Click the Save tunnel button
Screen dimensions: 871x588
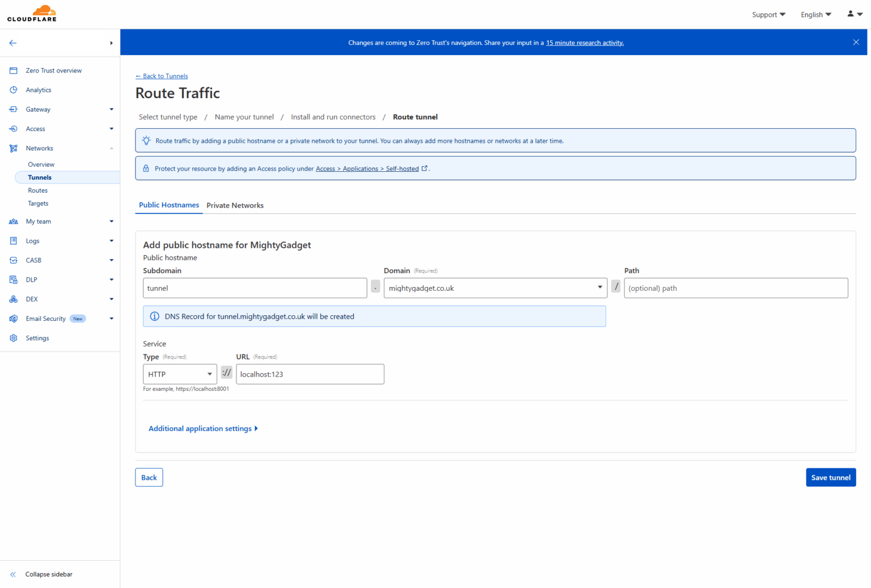coord(831,477)
